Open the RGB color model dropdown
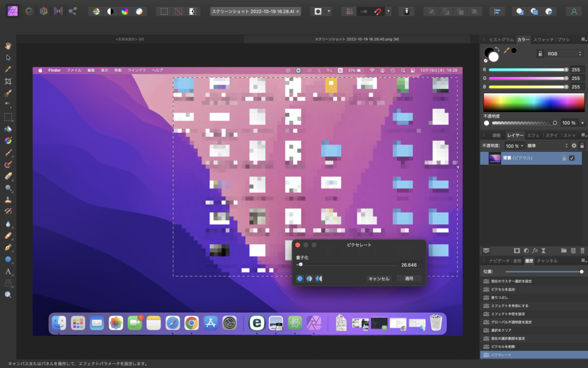 click(564, 53)
